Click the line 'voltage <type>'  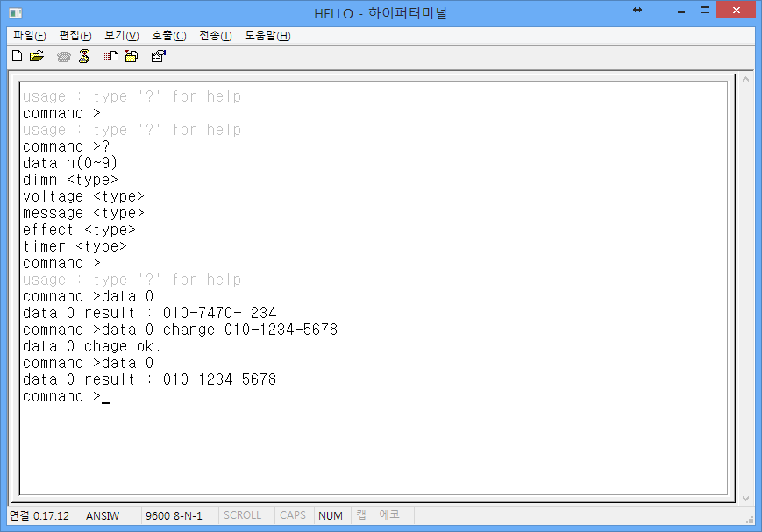pos(83,196)
